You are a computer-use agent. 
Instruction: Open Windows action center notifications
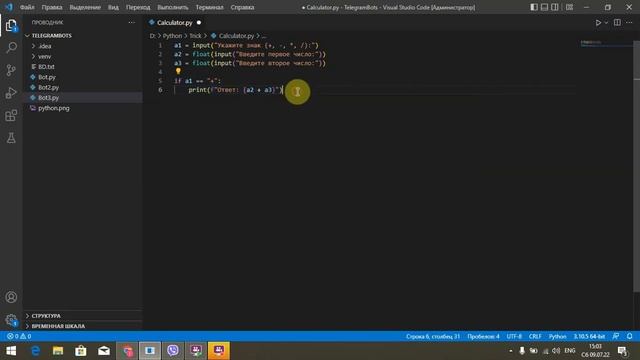(x=622, y=351)
